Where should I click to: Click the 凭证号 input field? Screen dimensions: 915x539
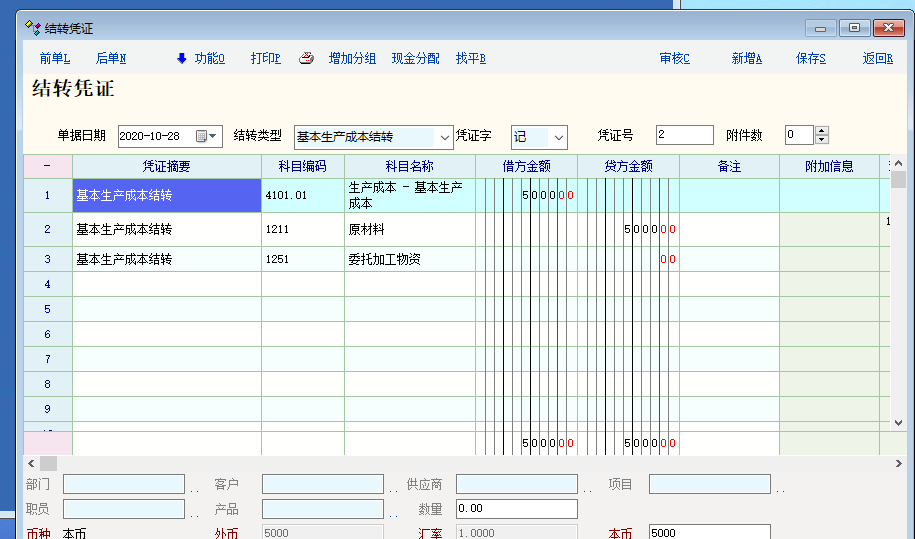pos(684,136)
